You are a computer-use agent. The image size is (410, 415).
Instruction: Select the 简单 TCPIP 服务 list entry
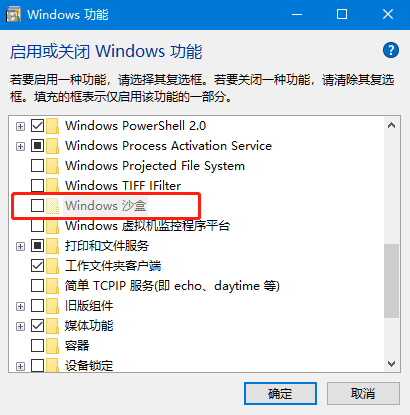172,286
